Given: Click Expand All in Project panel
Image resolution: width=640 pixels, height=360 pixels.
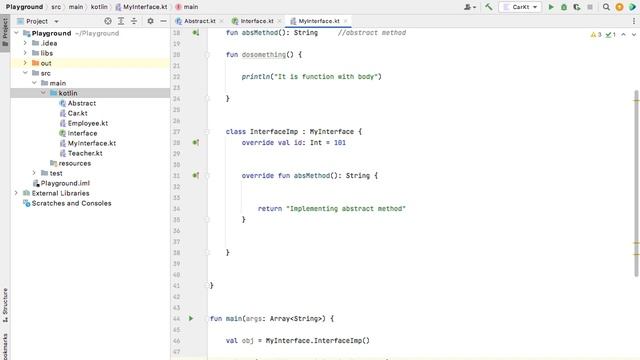Looking at the screenshot, I should [x=121, y=21].
